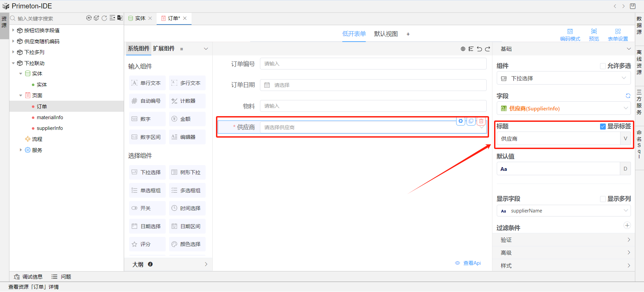
Task: Click the redo arrow in canvas toolbar
Action: pyautogui.click(x=488, y=49)
